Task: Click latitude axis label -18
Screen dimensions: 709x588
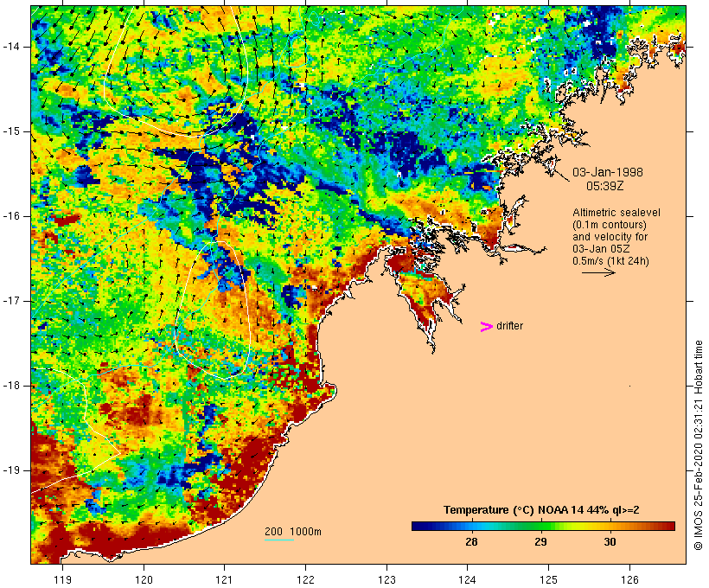Action: (11, 386)
